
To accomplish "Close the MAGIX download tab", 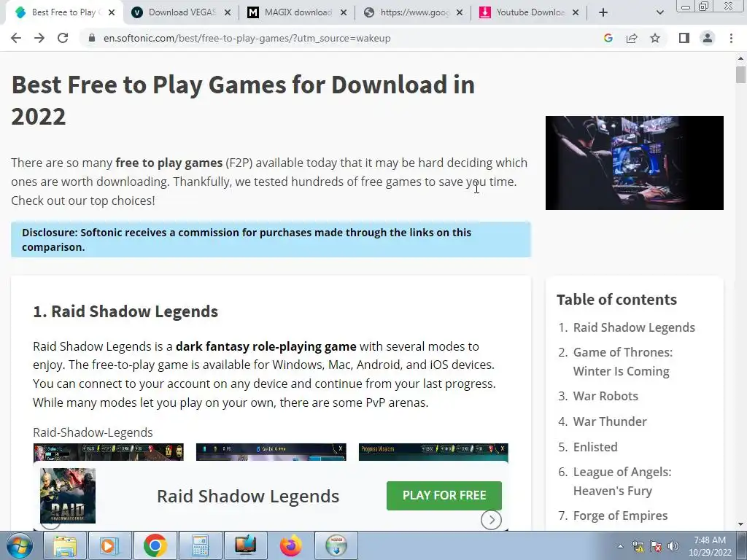I will (344, 12).
